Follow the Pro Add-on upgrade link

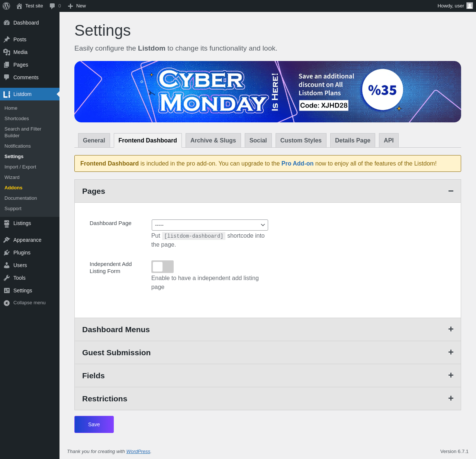[297, 164]
